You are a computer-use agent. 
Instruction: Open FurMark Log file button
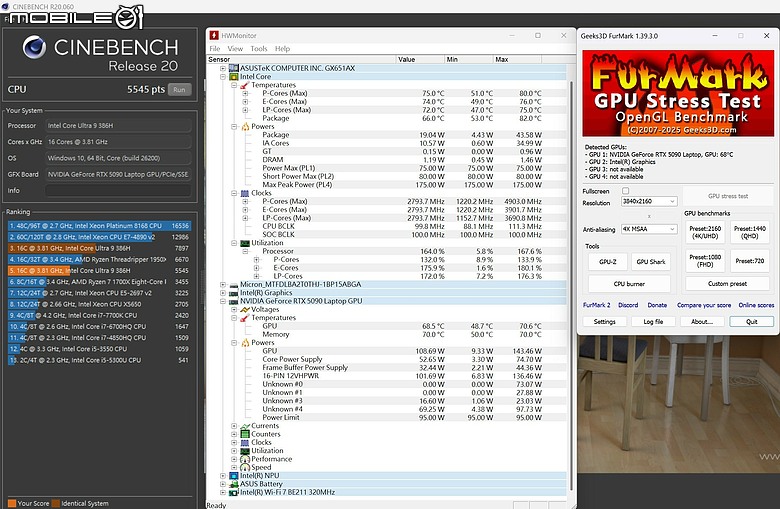click(653, 322)
